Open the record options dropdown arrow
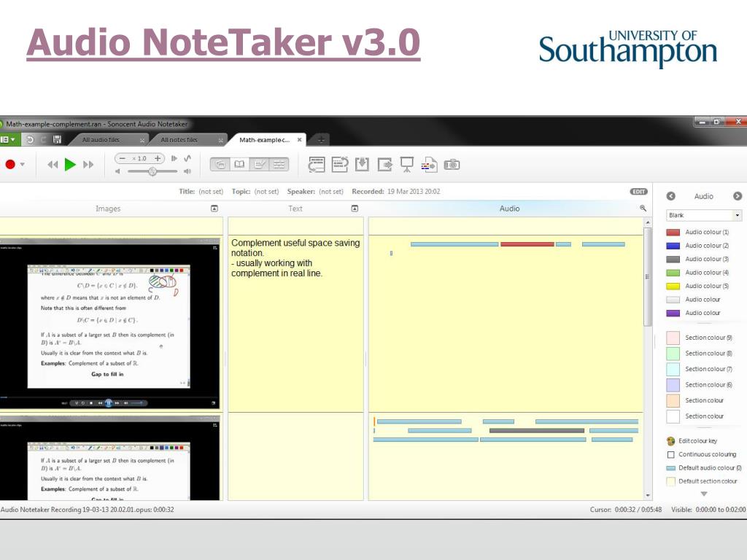This screenshot has height=560, width=747. click(x=23, y=164)
